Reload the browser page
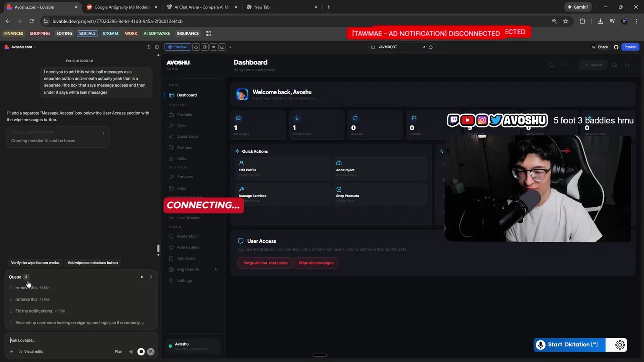 pos(31,21)
